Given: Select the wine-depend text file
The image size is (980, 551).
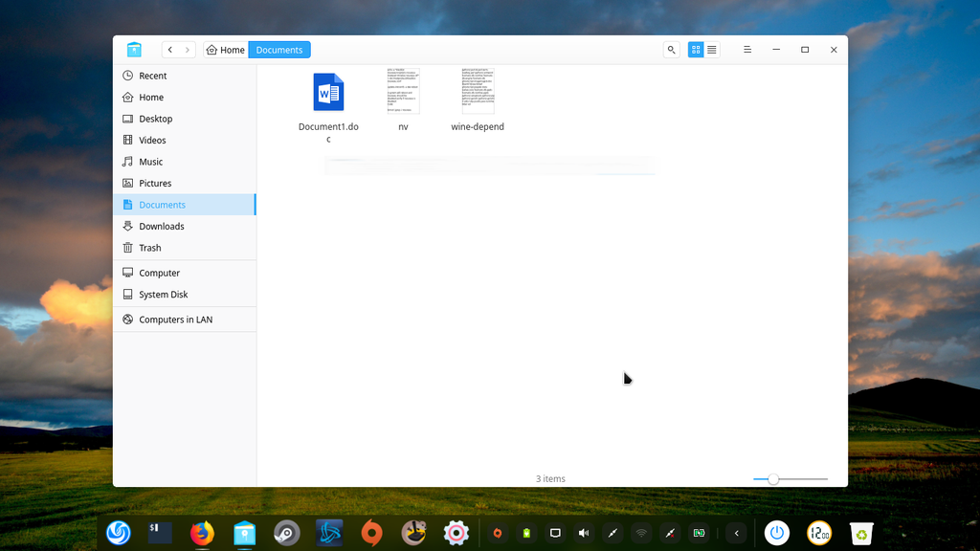Looking at the screenshot, I should click(x=478, y=99).
